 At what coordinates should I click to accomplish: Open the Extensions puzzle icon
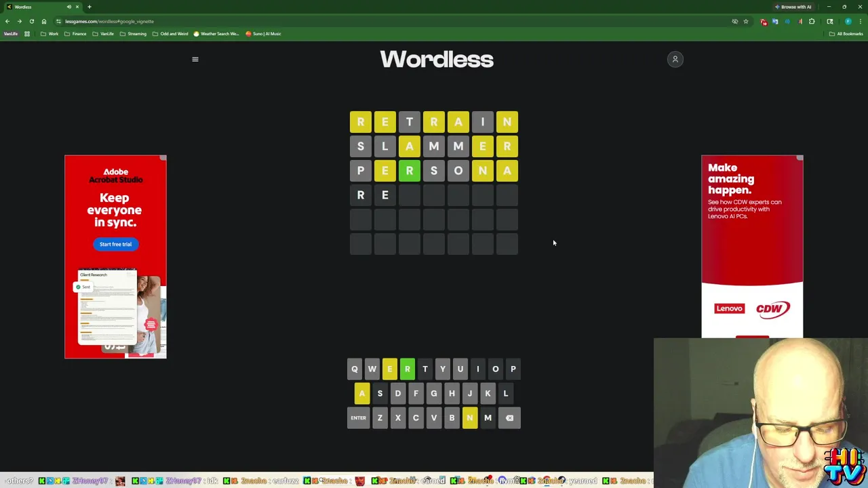(812, 22)
